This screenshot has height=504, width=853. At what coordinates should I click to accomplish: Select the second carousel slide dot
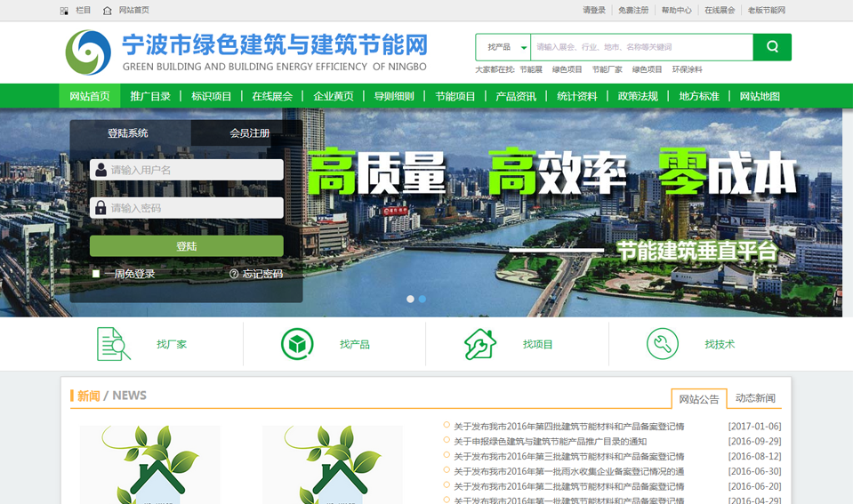pos(422,299)
